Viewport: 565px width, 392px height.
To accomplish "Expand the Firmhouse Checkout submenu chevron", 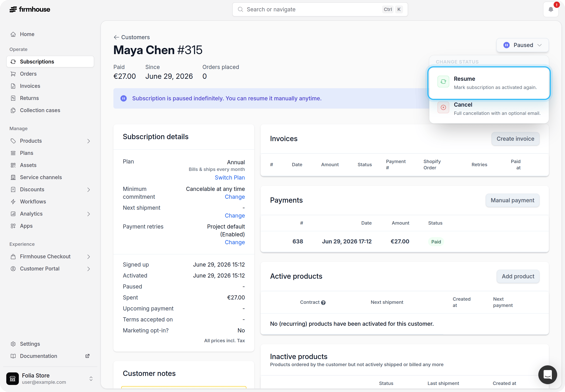I will click(88, 257).
